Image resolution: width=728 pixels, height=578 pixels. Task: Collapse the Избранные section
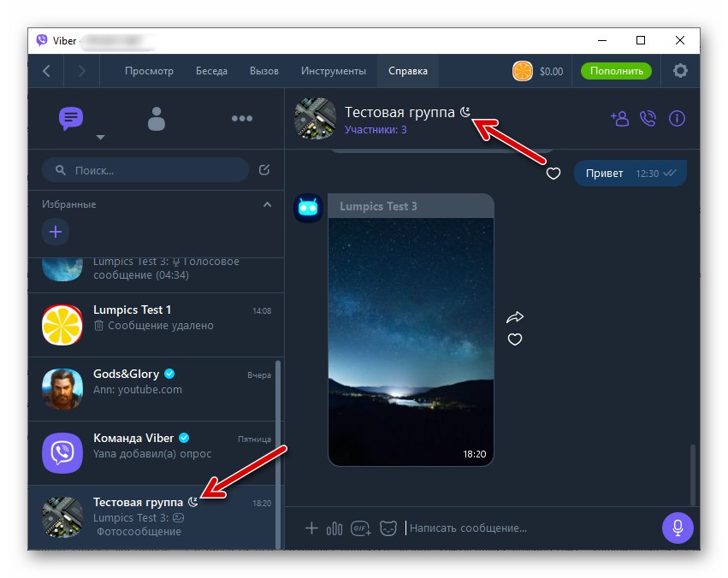click(x=267, y=204)
